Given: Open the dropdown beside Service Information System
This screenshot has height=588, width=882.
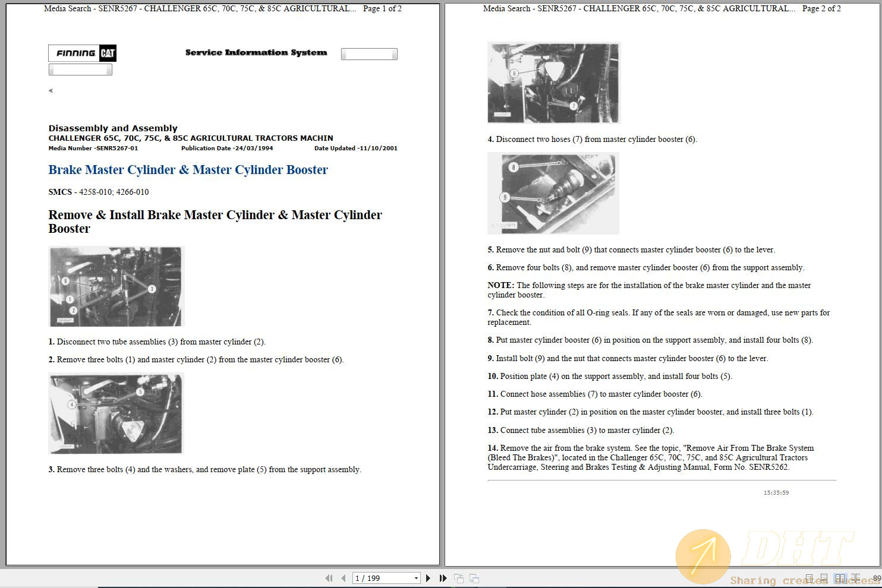Looking at the screenshot, I should pyautogui.click(x=368, y=53).
